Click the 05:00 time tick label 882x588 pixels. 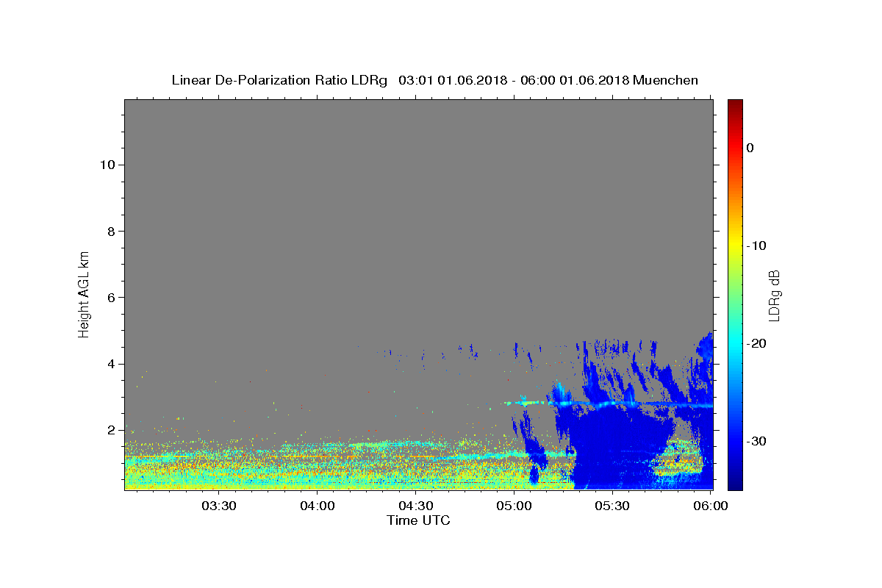click(514, 506)
